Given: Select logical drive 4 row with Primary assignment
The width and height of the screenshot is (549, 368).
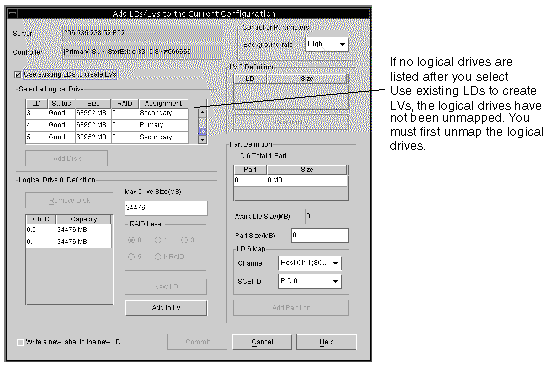Looking at the screenshot, I should click(x=107, y=125).
